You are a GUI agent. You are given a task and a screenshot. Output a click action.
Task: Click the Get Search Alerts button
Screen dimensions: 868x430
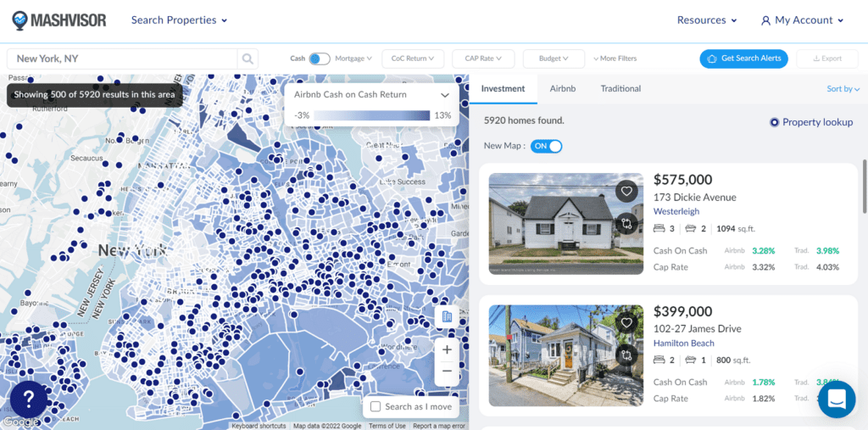[x=743, y=59]
